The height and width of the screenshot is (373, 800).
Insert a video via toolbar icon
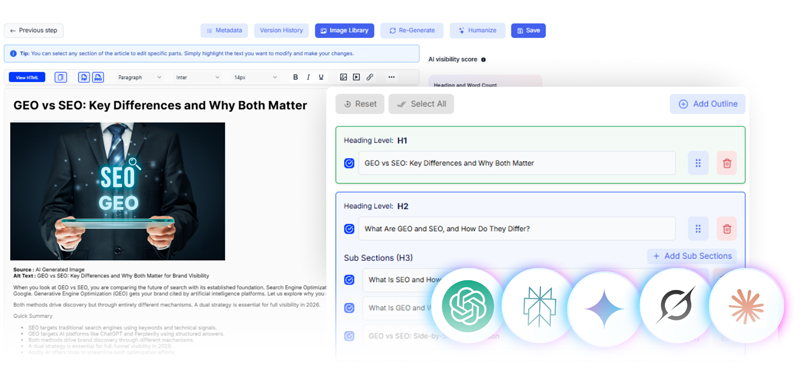pyautogui.click(x=357, y=78)
